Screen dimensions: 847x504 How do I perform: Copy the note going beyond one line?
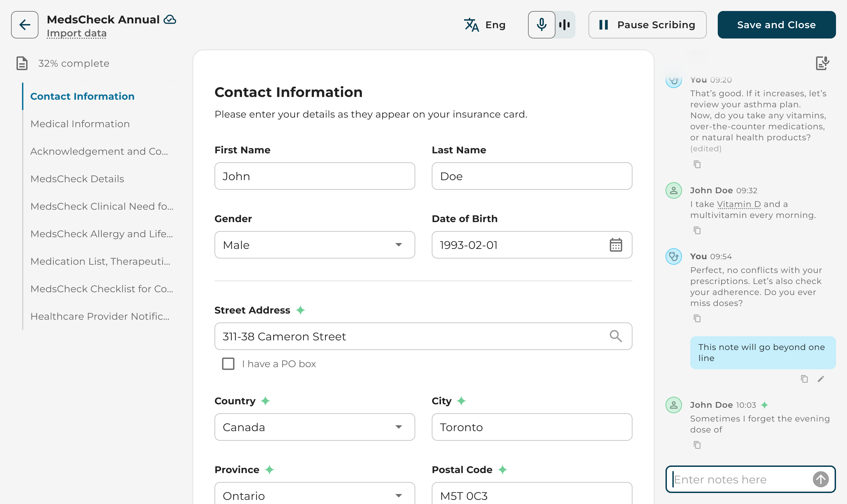[804, 379]
